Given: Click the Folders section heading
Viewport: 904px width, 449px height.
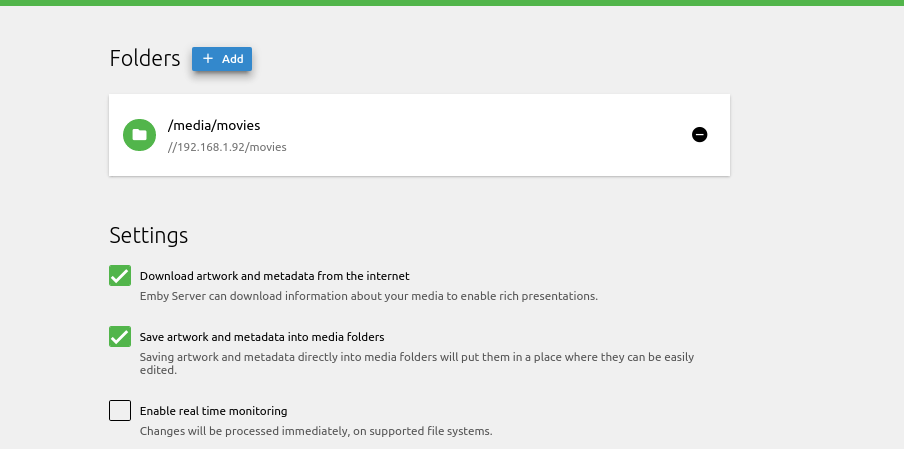Looking at the screenshot, I should (145, 58).
